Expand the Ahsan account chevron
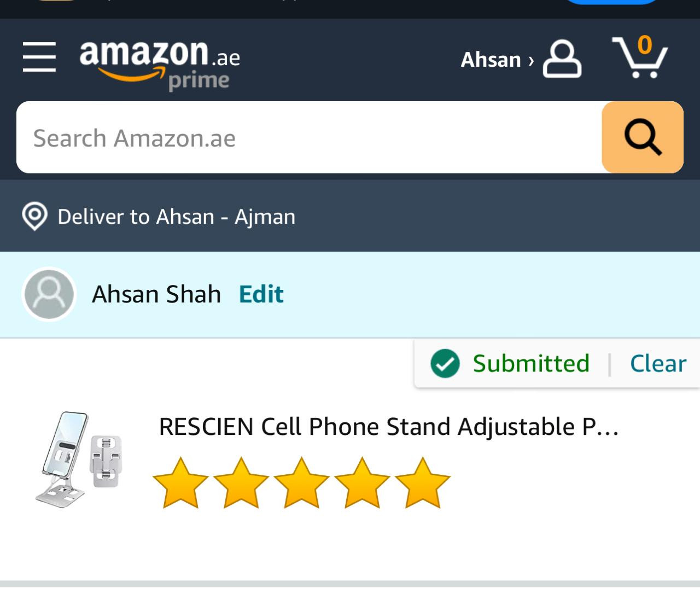 [531, 60]
